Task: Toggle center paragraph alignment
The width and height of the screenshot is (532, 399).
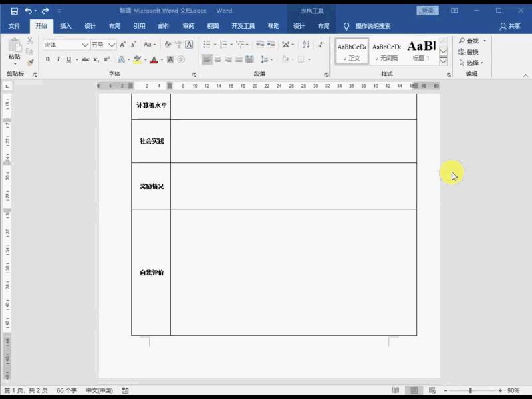Action: point(217,59)
